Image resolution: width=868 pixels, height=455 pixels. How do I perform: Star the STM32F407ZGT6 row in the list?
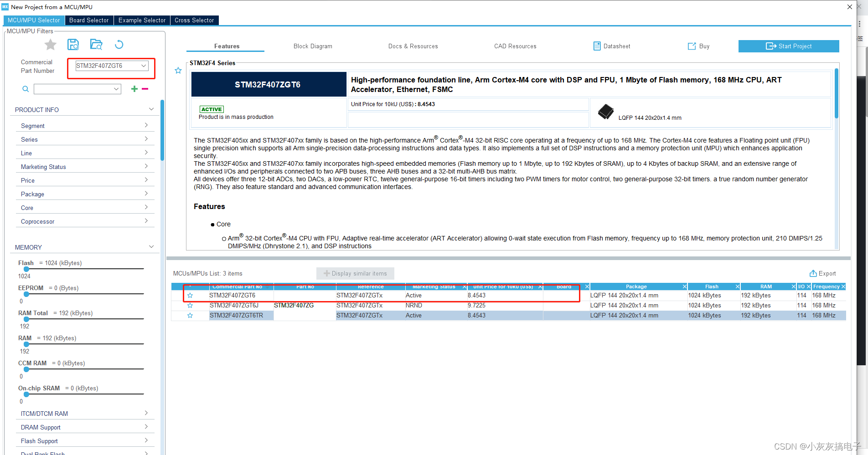(x=190, y=296)
